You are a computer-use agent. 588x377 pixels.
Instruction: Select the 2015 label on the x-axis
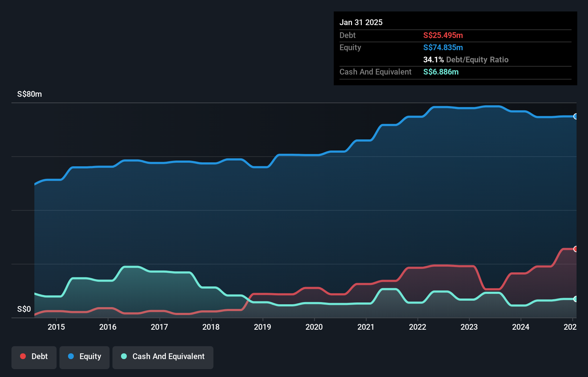(56, 327)
